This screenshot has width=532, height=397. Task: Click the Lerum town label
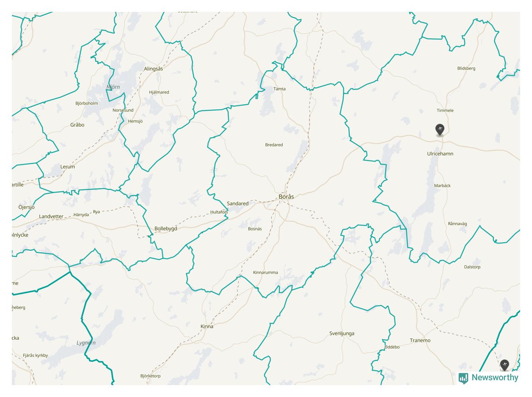tap(67, 167)
